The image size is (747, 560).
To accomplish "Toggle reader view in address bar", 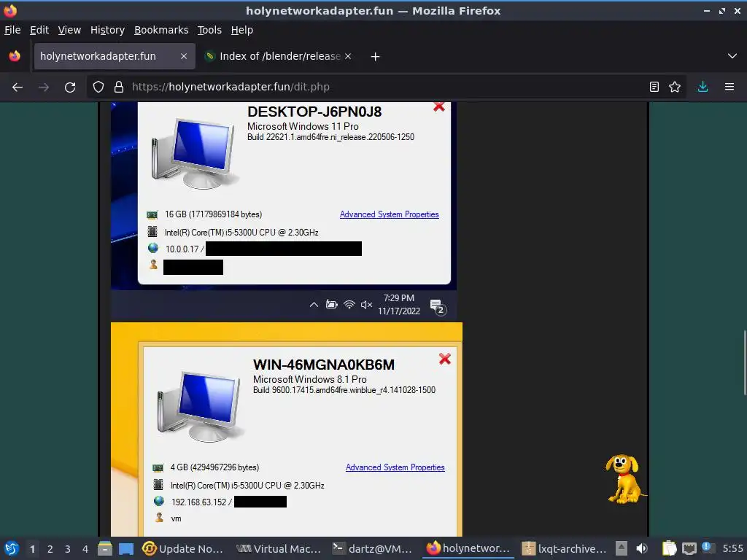I will point(654,87).
